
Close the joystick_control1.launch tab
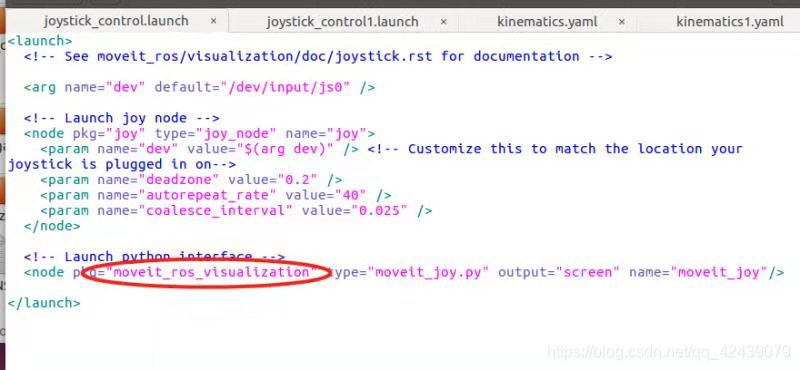coord(443,22)
